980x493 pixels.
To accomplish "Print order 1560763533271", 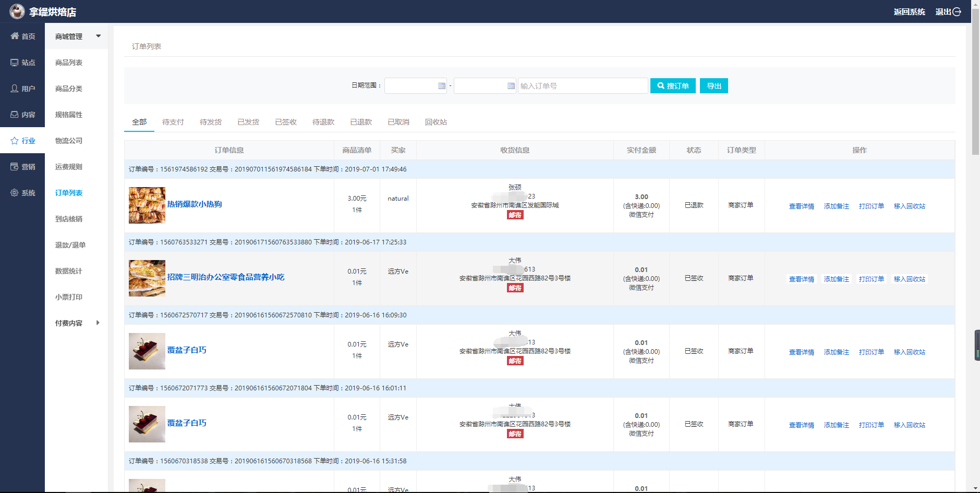I will pyautogui.click(x=872, y=279).
